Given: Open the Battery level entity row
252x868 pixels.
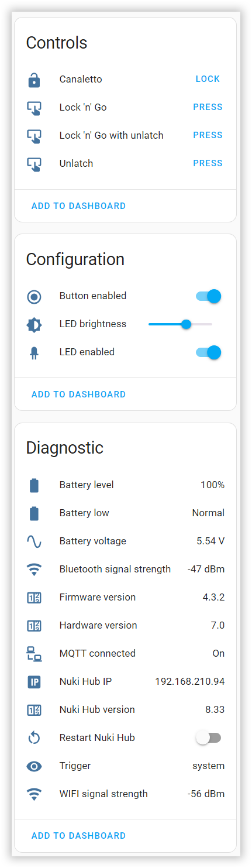Looking at the screenshot, I should tap(126, 485).
